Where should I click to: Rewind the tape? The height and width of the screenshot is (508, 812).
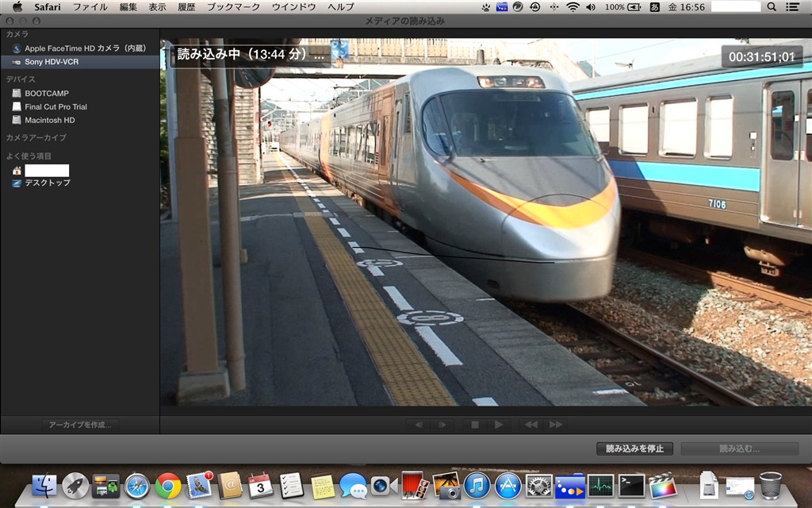click(x=530, y=425)
